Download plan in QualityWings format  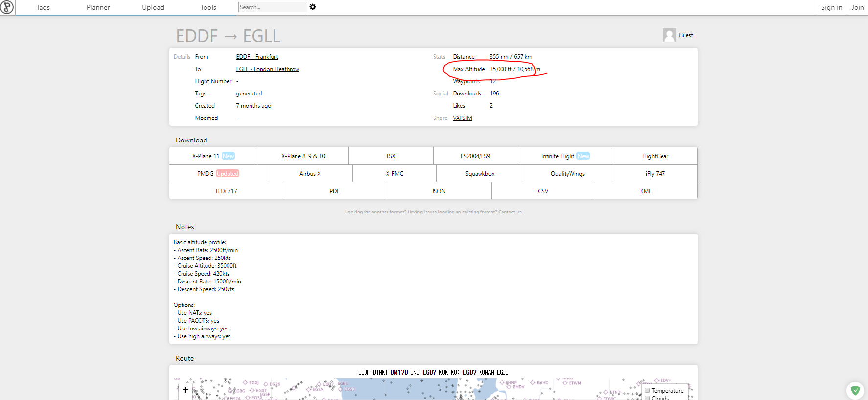(x=568, y=173)
